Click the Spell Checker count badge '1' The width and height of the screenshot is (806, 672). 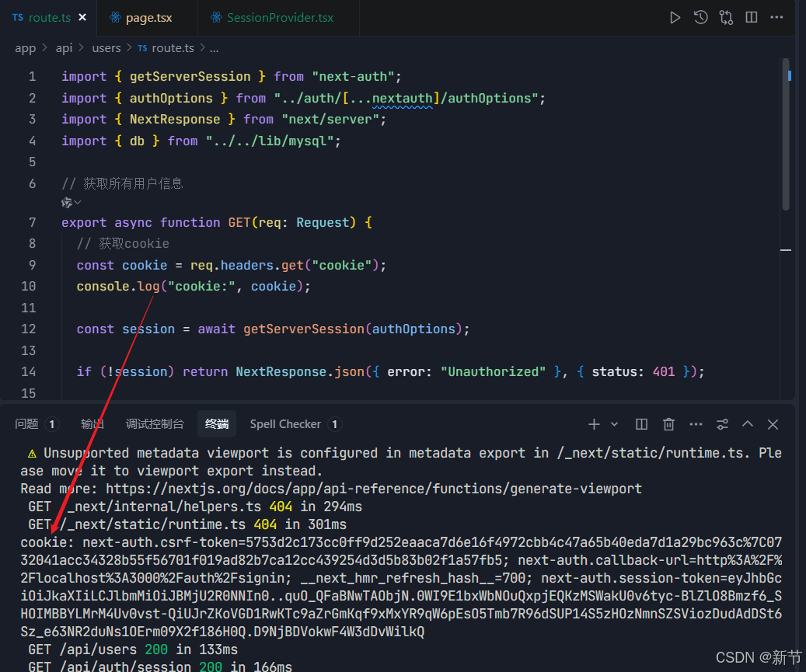pyautogui.click(x=335, y=424)
